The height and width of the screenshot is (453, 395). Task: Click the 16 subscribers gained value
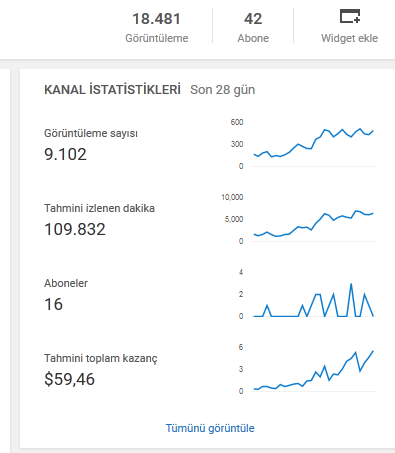(x=53, y=304)
